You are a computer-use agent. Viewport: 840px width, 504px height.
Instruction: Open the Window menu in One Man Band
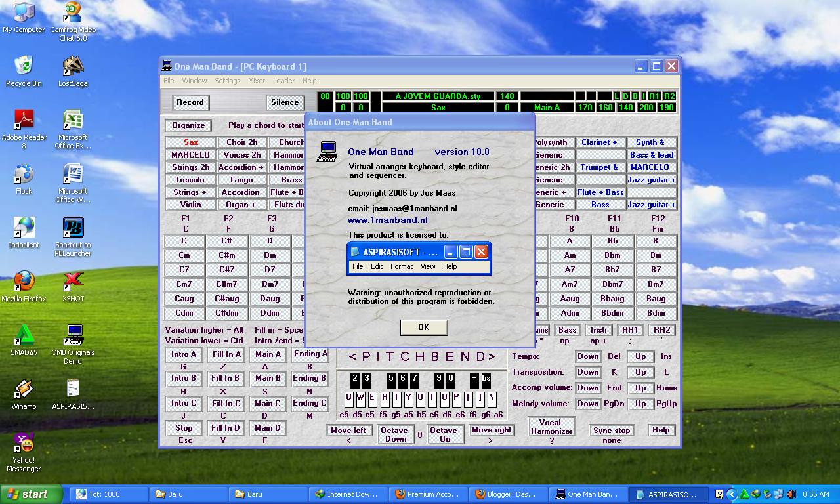(x=194, y=81)
